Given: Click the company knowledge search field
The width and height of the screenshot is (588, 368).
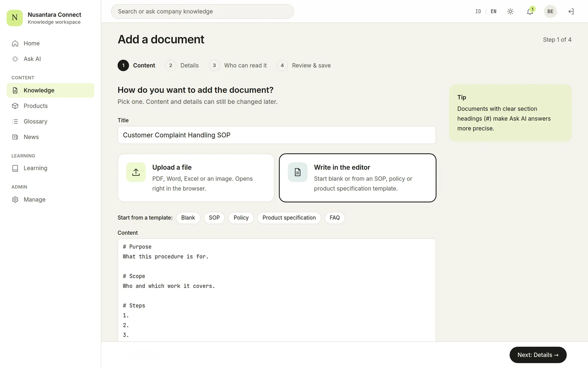Looking at the screenshot, I should click(x=202, y=11).
